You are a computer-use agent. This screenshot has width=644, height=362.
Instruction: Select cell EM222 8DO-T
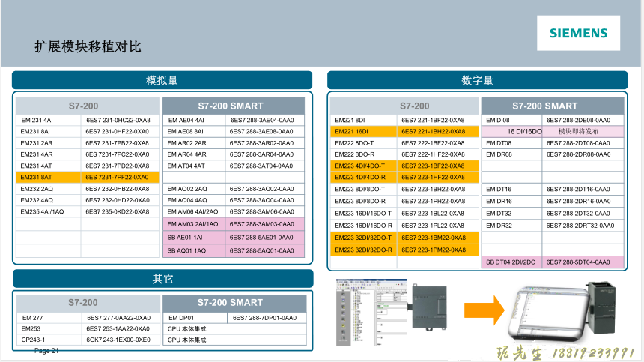point(363,143)
